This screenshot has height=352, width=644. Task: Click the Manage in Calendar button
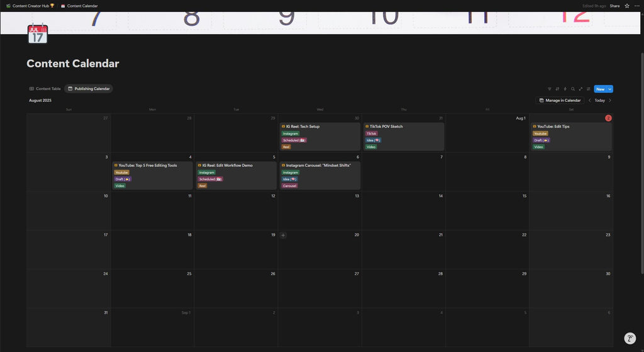click(560, 100)
